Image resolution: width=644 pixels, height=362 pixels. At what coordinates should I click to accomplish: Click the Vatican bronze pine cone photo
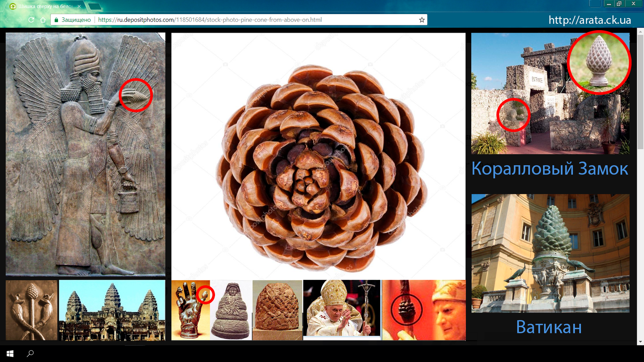coord(550,253)
